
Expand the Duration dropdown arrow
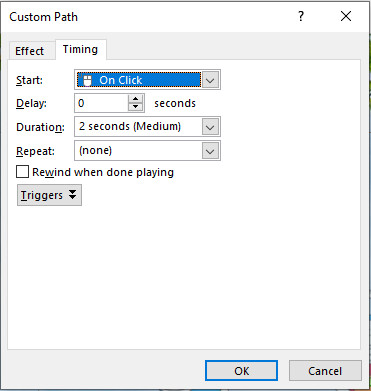point(210,127)
